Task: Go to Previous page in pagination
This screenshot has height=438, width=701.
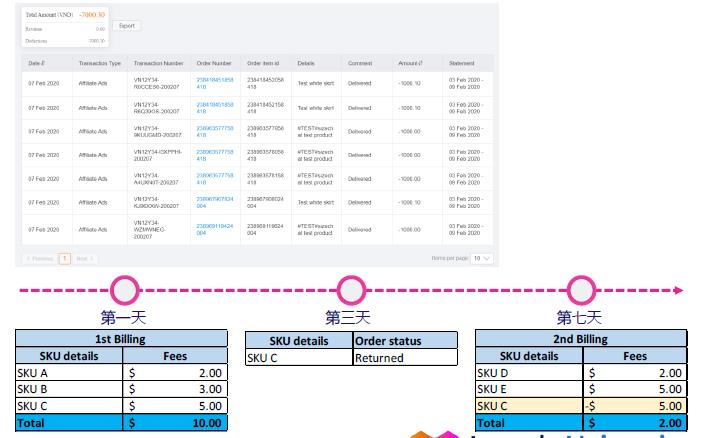Action: point(38,258)
